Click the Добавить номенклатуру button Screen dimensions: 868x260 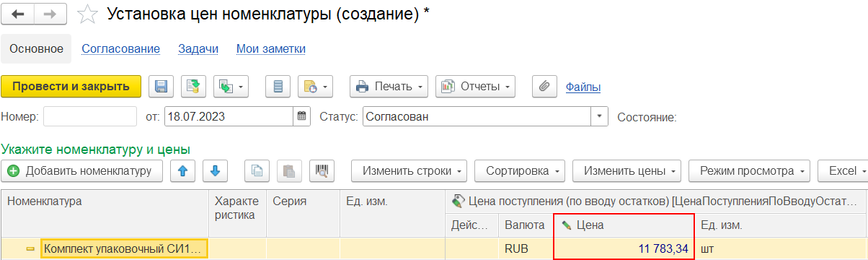pyautogui.click(x=81, y=171)
